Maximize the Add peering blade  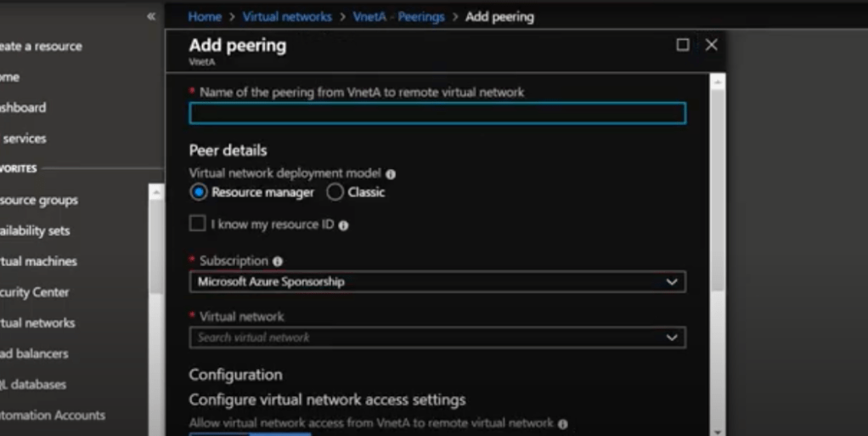click(683, 45)
